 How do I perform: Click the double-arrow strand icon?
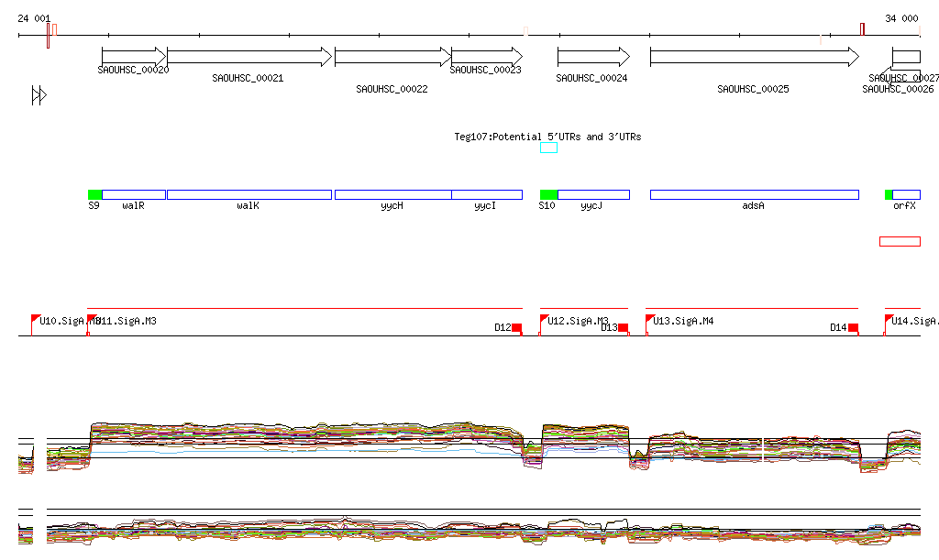tap(39, 95)
